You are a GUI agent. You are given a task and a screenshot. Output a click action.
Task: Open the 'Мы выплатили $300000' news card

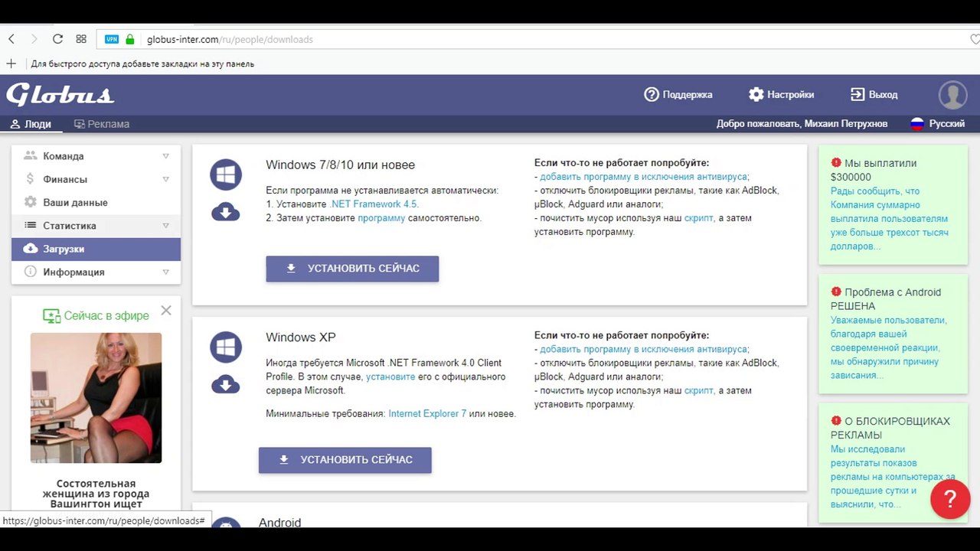893,205
